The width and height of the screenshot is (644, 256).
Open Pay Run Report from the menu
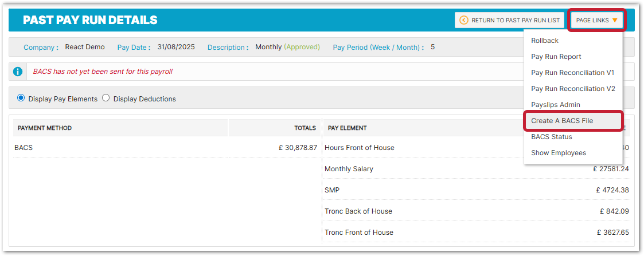point(556,57)
